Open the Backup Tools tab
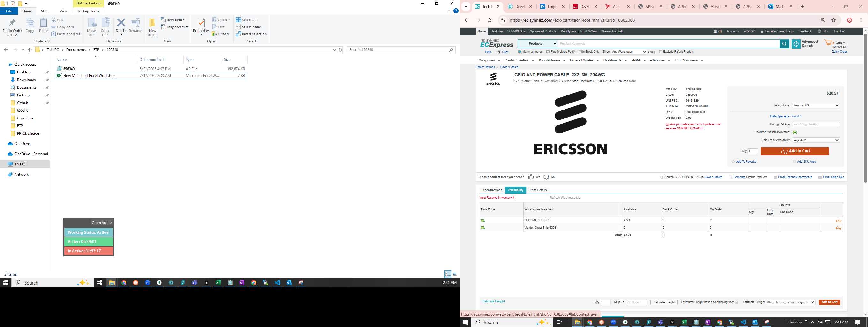The height and width of the screenshot is (327, 868). point(88,11)
